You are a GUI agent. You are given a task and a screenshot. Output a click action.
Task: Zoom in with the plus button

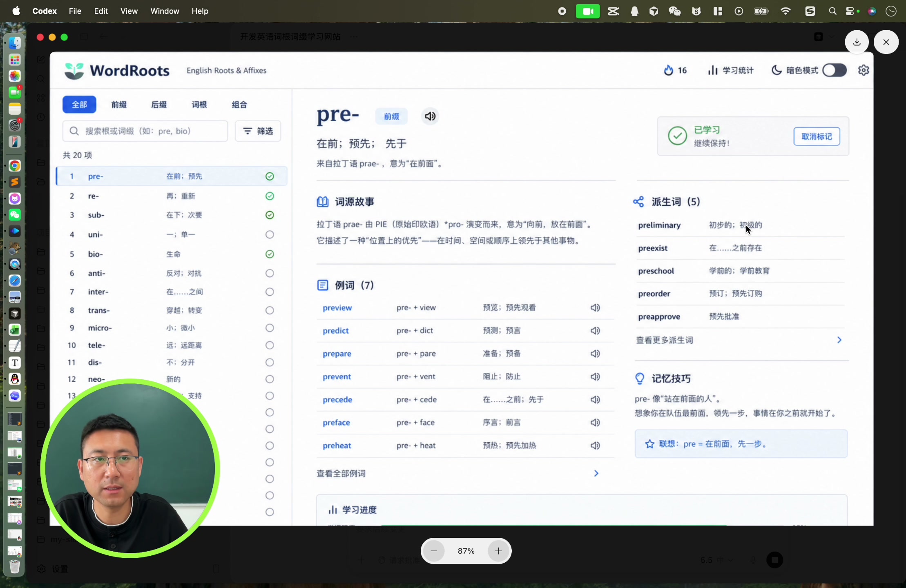[498, 551]
